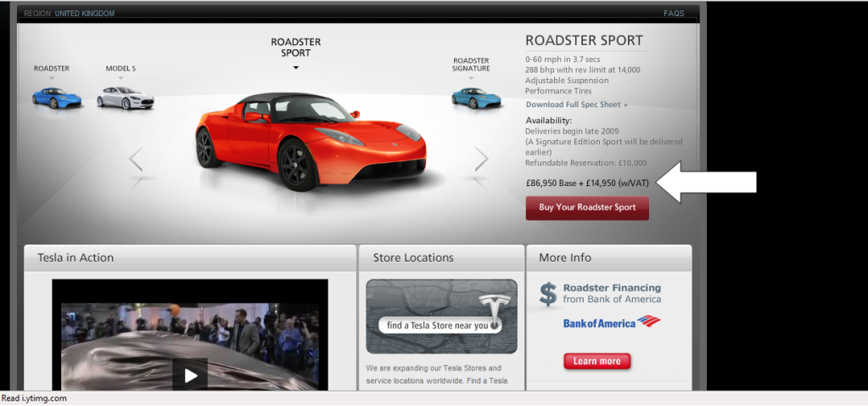Open the Tesla in Action panel heading
This screenshot has height=406, width=868.
(x=76, y=257)
